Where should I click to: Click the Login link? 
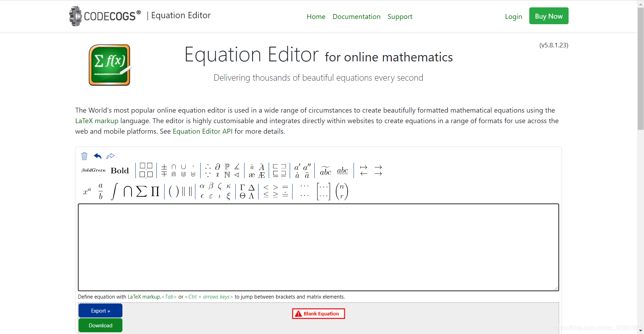[x=514, y=16]
